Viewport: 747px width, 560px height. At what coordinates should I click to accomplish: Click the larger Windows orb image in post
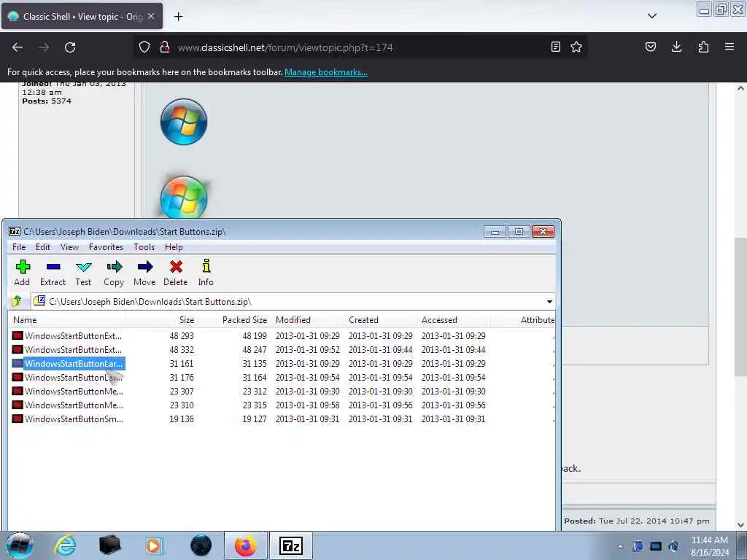(184, 122)
